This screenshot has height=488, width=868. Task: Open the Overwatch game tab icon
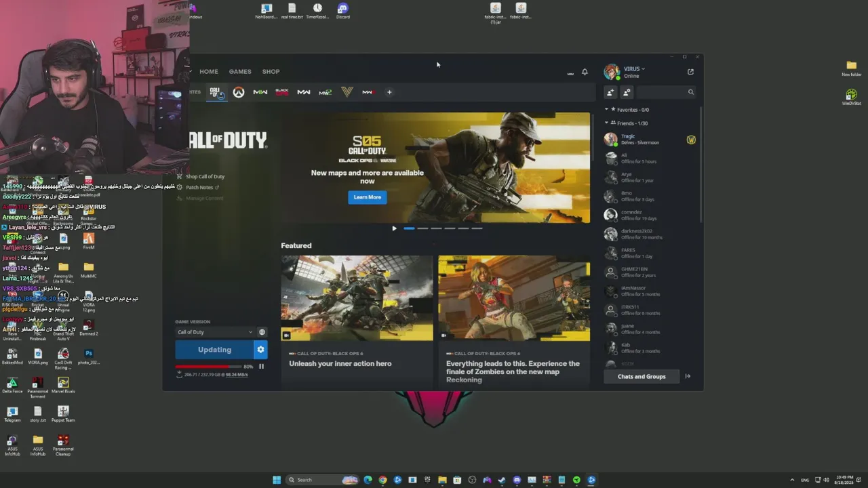click(x=238, y=92)
